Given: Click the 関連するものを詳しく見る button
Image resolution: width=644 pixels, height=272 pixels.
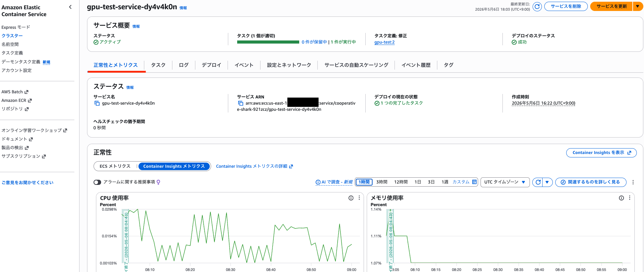Looking at the screenshot, I should [x=591, y=182].
